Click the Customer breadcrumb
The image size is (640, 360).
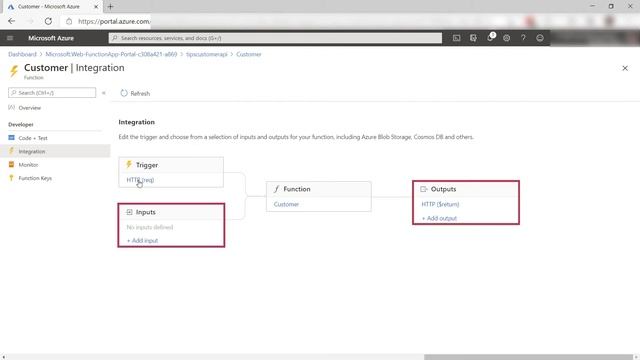249,54
